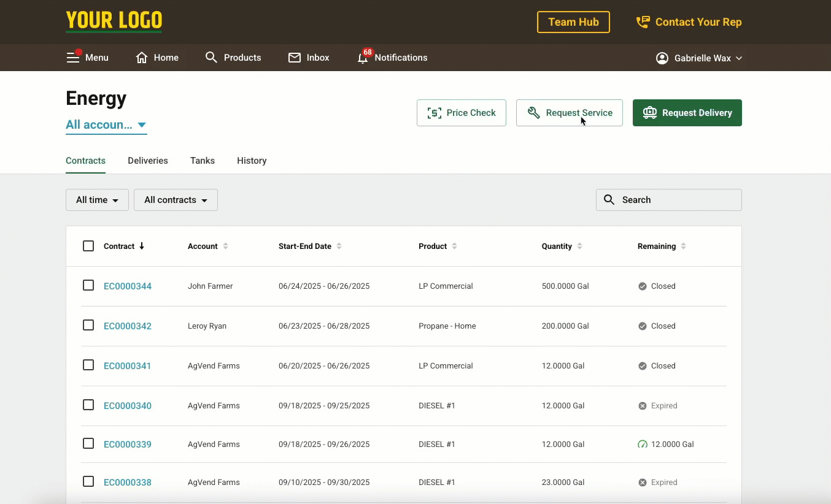Click the Contact Your Rep phone icon
The image size is (831, 504).
point(643,22)
